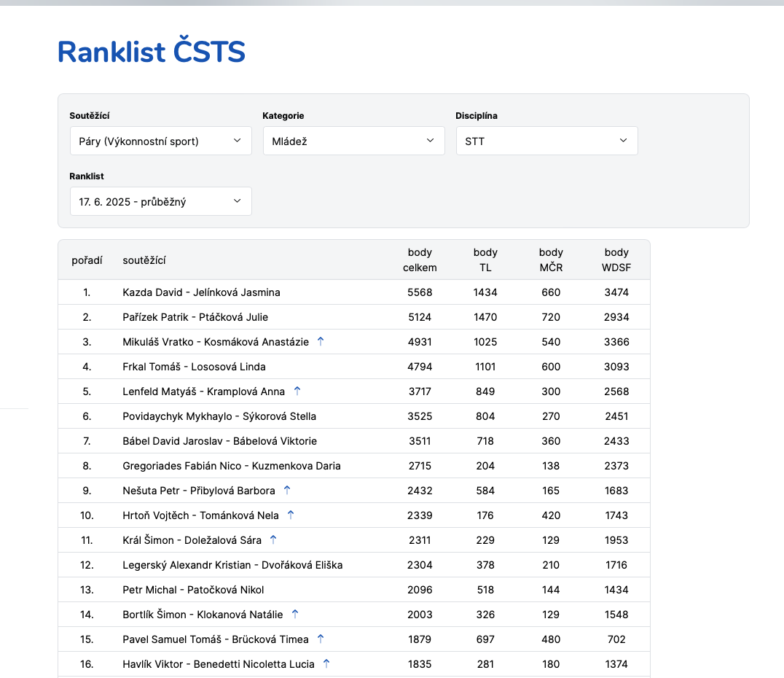The height and width of the screenshot is (678, 784).
Task: Click total points value 5124
Action: (x=420, y=317)
